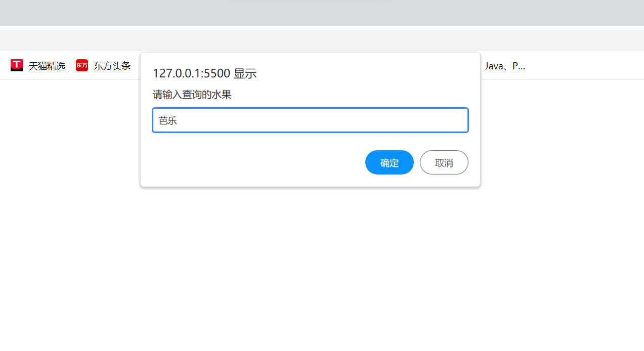Click the 东方头条 red favicon

(82, 65)
